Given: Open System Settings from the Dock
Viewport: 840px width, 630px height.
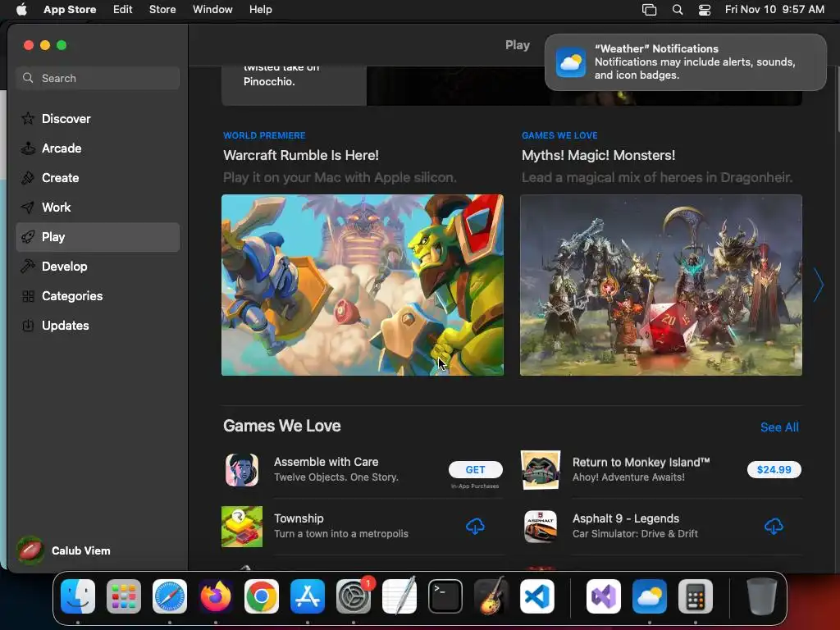Looking at the screenshot, I should point(354,596).
